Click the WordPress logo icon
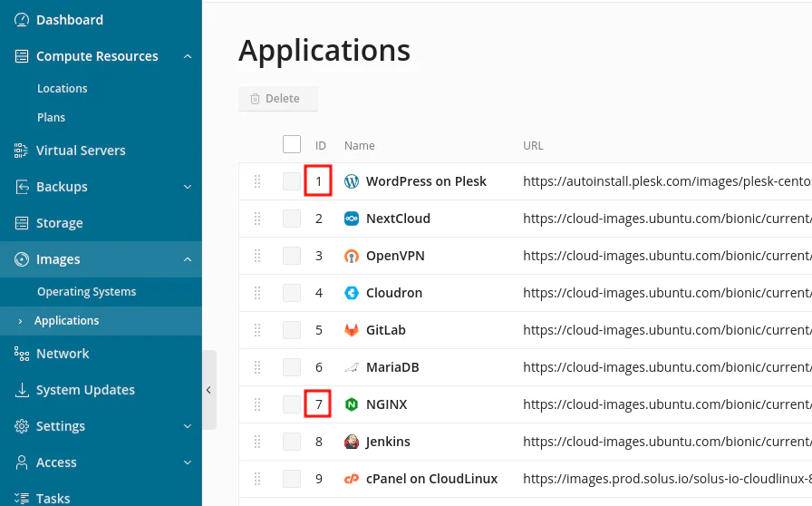 click(352, 181)
